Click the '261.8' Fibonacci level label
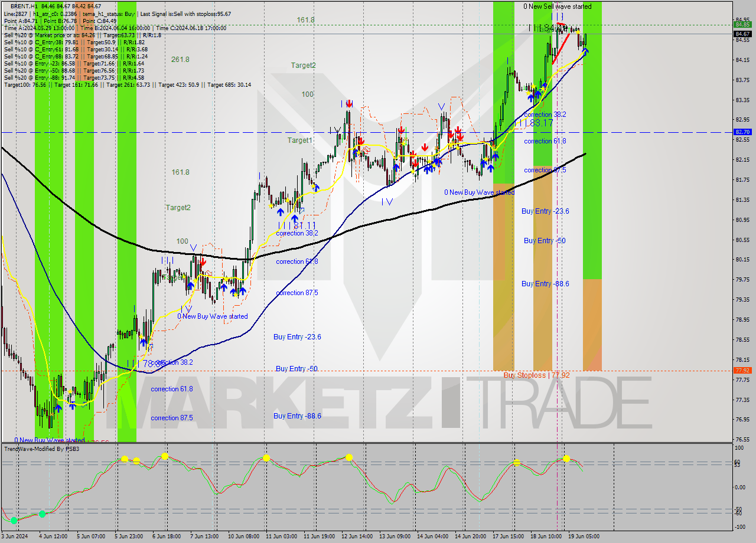This screenshot has height=543, width=756. click(180, 60)
